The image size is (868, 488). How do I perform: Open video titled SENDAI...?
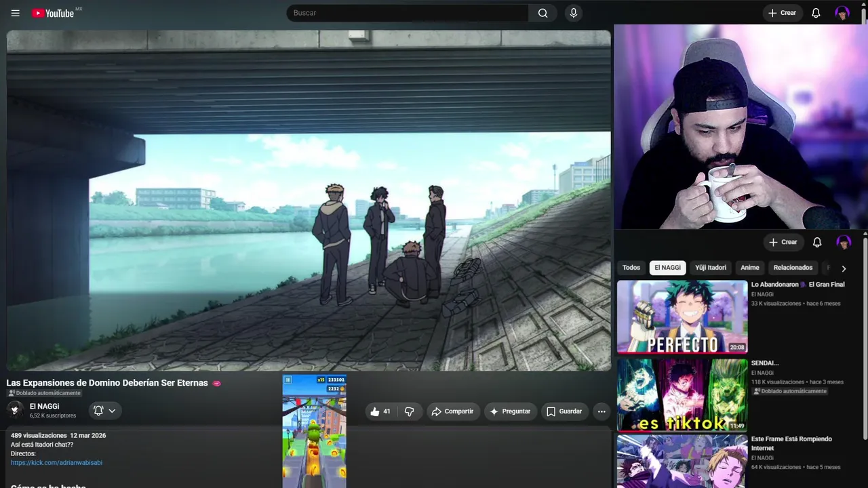pyautogui.click(x=765, y=363)
